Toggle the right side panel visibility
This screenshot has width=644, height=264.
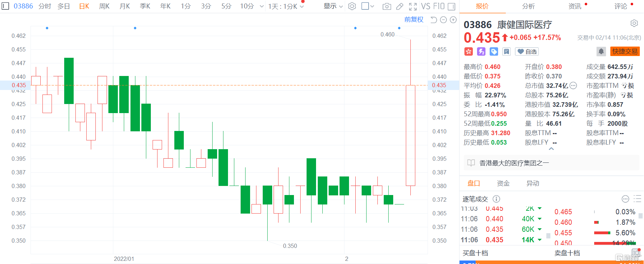(x=452, y=6)
